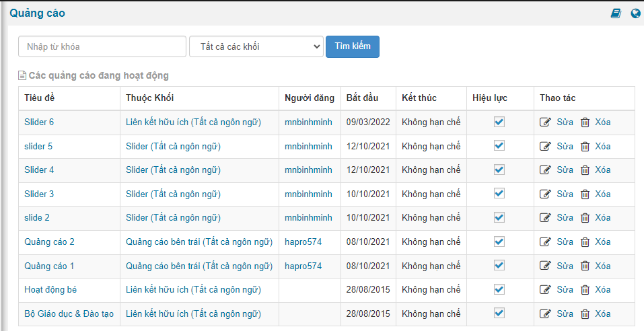Click Xóa link for Slider 4
Screen dimensions: 644x331
[602, 170]
